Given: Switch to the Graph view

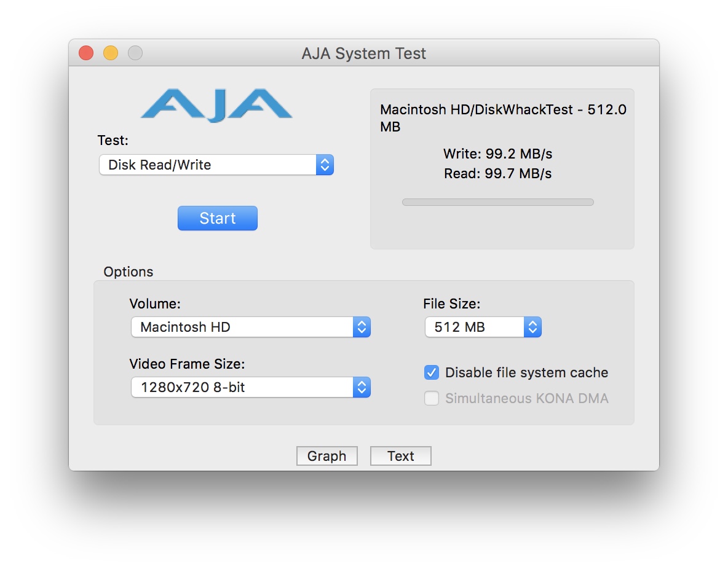Looking at the screenshot, I should tap(327, 456).
